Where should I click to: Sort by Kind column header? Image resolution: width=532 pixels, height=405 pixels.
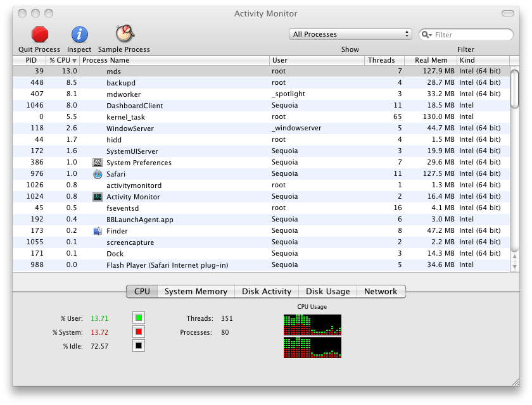tap(483, 60)
